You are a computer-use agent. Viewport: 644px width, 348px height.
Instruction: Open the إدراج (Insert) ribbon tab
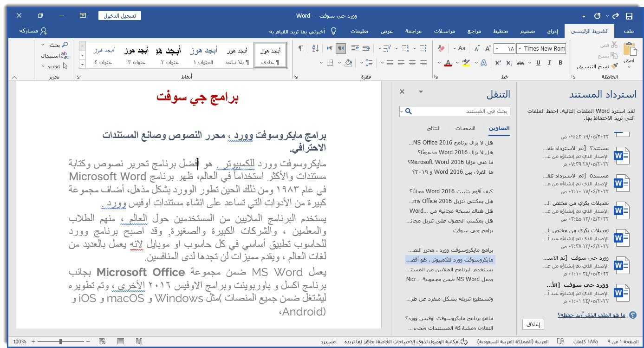point(552,31)
